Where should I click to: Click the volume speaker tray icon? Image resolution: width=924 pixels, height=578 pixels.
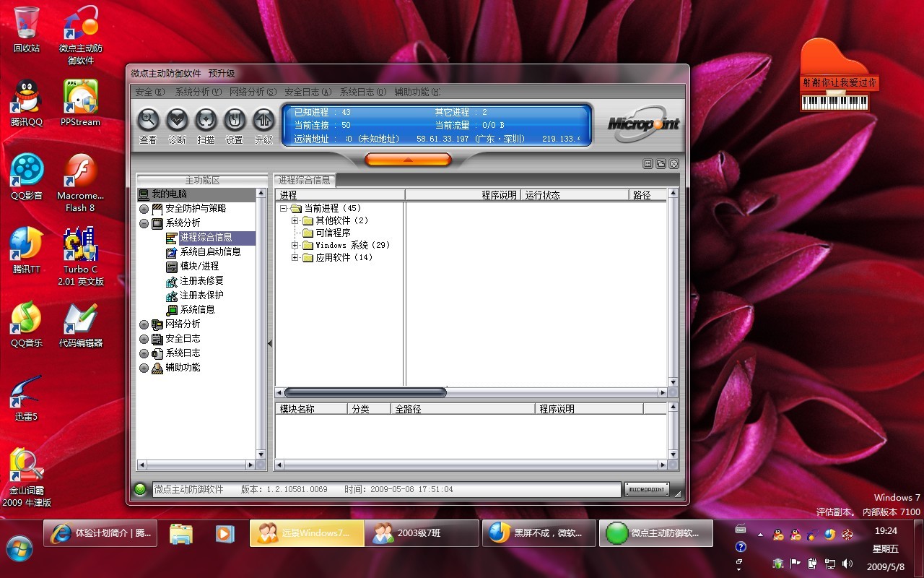coord(847,564)
